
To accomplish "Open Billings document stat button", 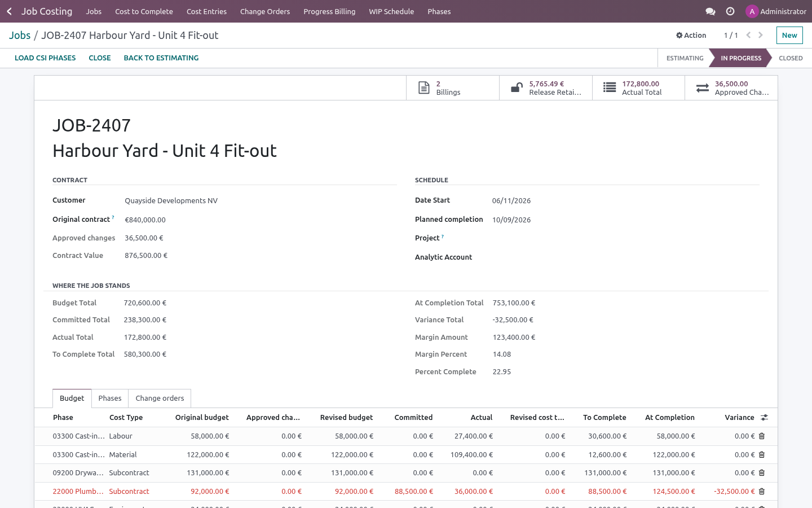I will 453,88.
